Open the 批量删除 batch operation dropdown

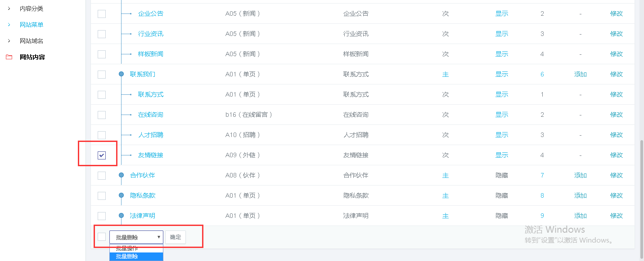136,237
